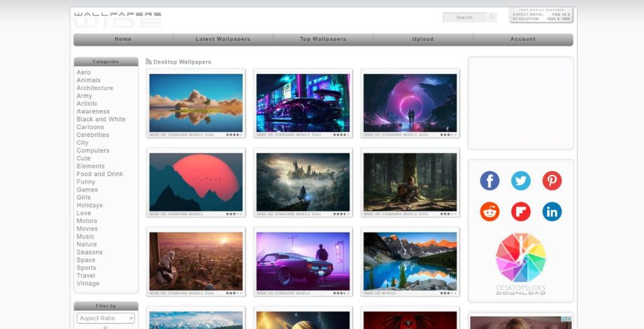
Task: Click the search magnifier icon
Action: (x=491, y=18)
